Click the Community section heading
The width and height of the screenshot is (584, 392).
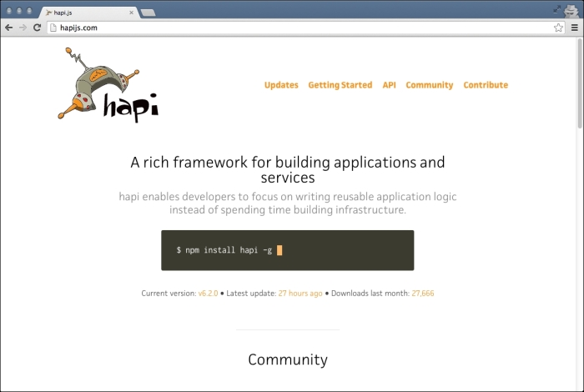pyautogui.click(x=288, y=359)
